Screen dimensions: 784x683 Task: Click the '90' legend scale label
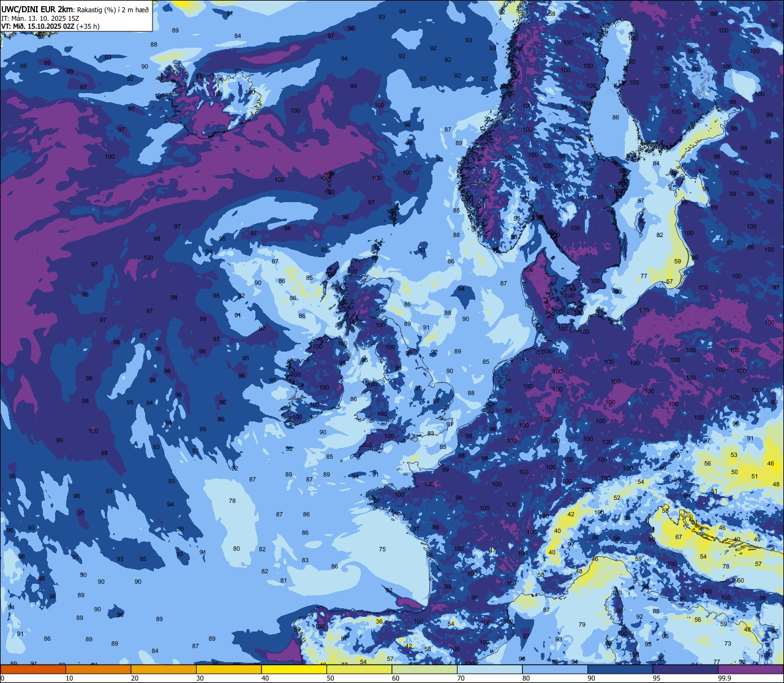(x=591, y=678)
